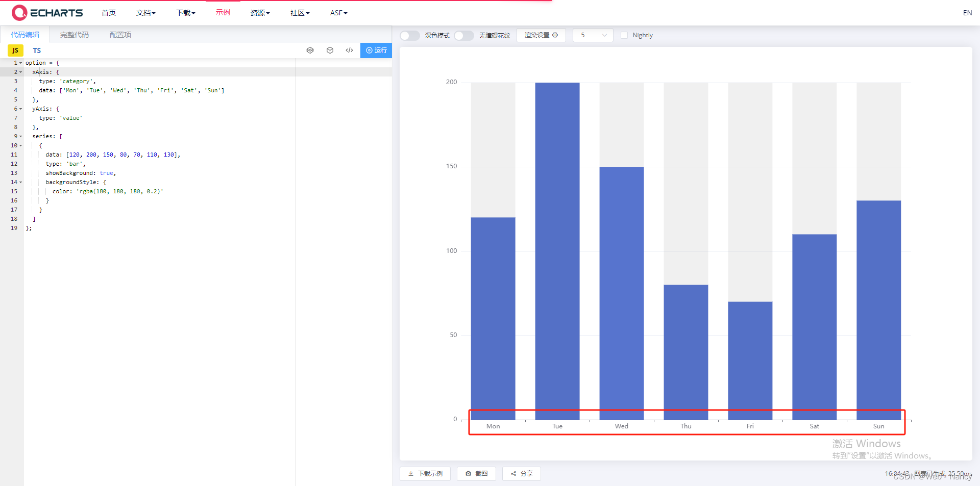980x486 pixels.
Task: Collapse the xAxis code fold arrow
Action: 19,72
